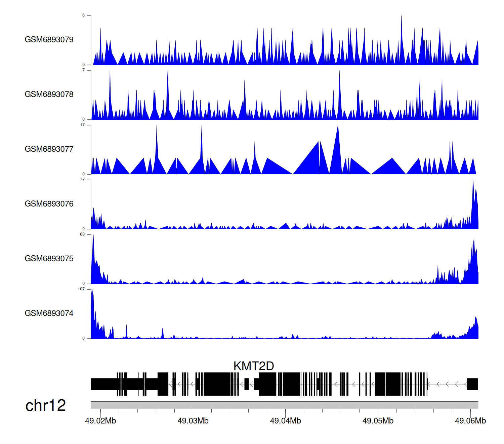Click the KMT2D gene name label
504x444 pixels.
(254, 366)
